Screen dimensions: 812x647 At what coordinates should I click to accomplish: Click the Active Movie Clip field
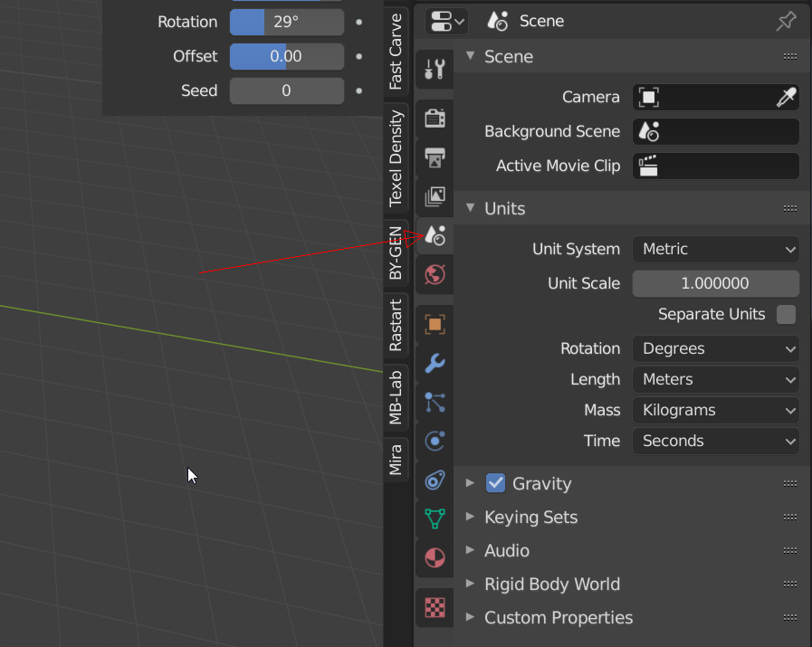(x=716, y=167)
